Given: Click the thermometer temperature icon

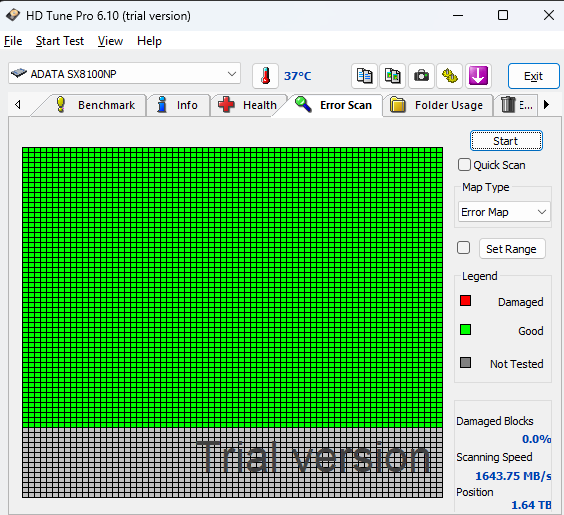Looking at the screenshot, I should tap(265, 76).
